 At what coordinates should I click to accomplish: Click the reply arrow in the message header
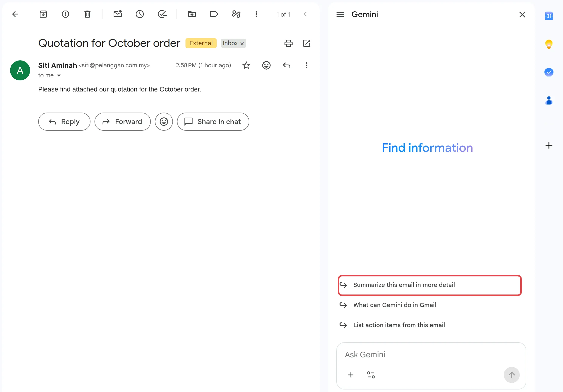[287, 65]
